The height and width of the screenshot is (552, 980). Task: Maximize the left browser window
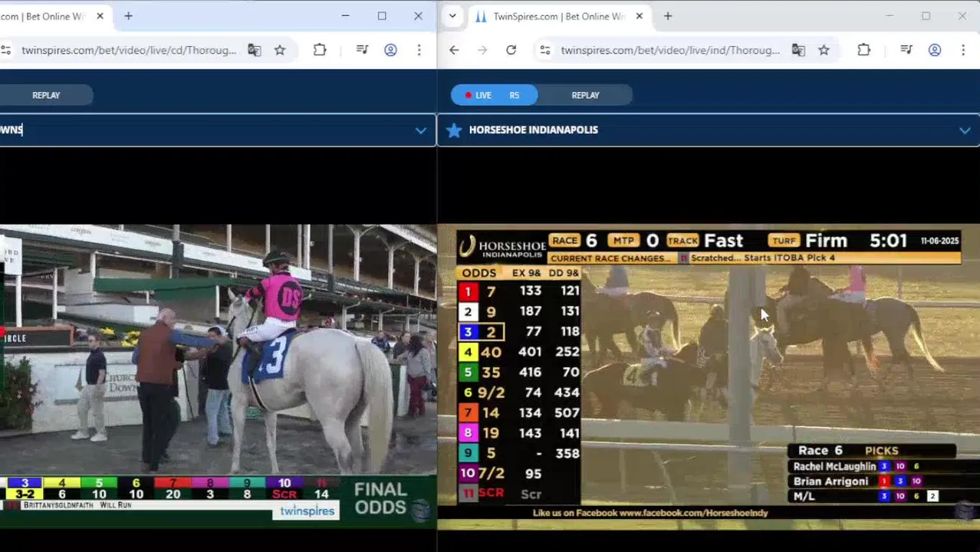pyautogui.click(x=382, y=16)
